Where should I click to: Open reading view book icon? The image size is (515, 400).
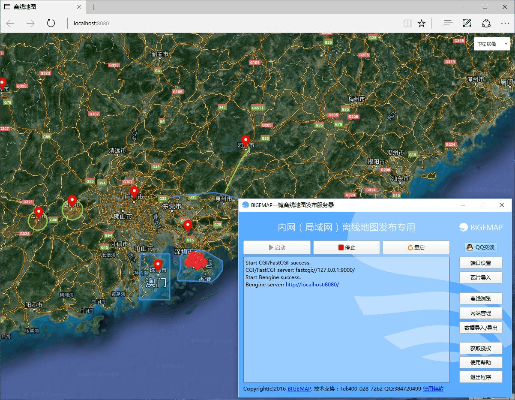pos(407,23)
